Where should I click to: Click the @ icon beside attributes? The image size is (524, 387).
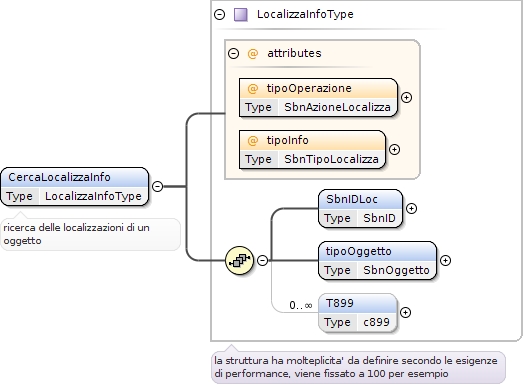tap(253, 53)
